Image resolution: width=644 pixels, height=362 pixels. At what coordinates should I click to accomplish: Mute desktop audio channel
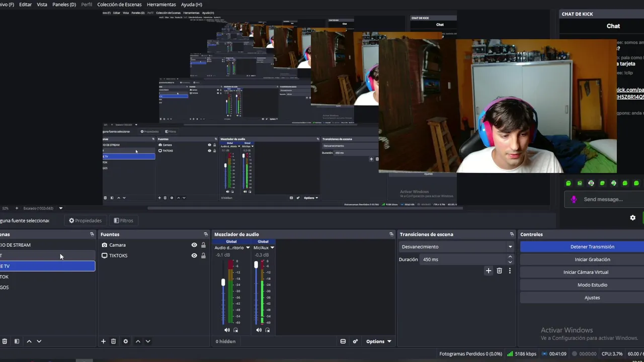(x=227, y=330)
